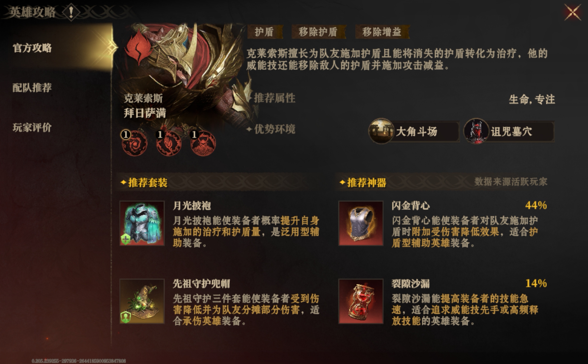Click the 移除护盾 skill tag
This screenshot has height=364, width=588.
point(318,32)
